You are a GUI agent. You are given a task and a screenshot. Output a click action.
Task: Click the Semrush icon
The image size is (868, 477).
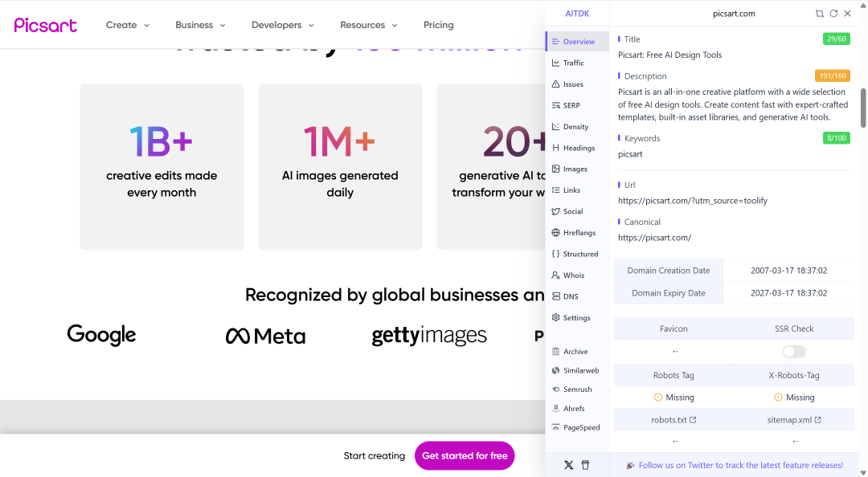[556, 389]
